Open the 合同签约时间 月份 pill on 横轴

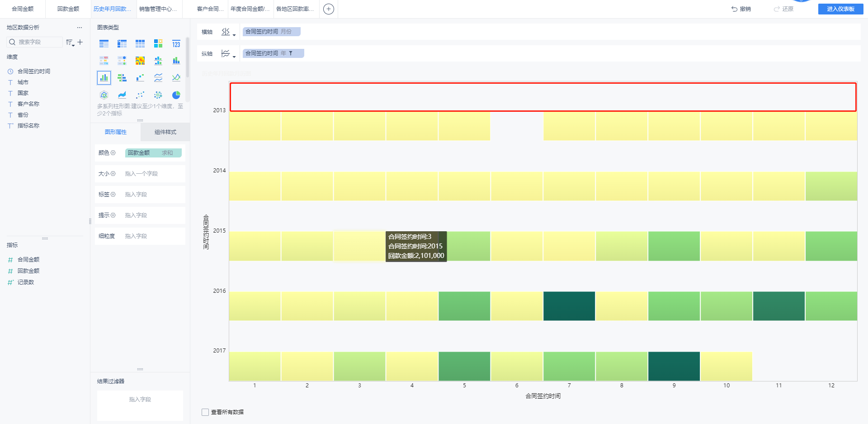click(x=271, y=32)
